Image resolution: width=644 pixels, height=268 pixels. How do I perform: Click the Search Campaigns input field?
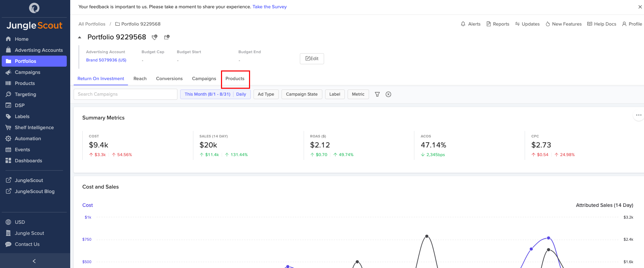click(x=126, y=94)
